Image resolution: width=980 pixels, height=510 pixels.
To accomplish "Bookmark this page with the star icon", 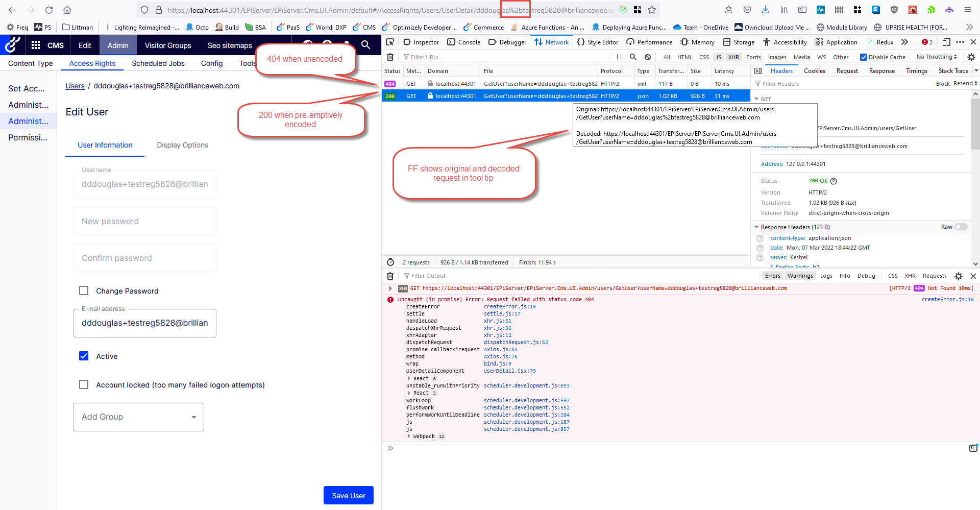I will (652, 10).
